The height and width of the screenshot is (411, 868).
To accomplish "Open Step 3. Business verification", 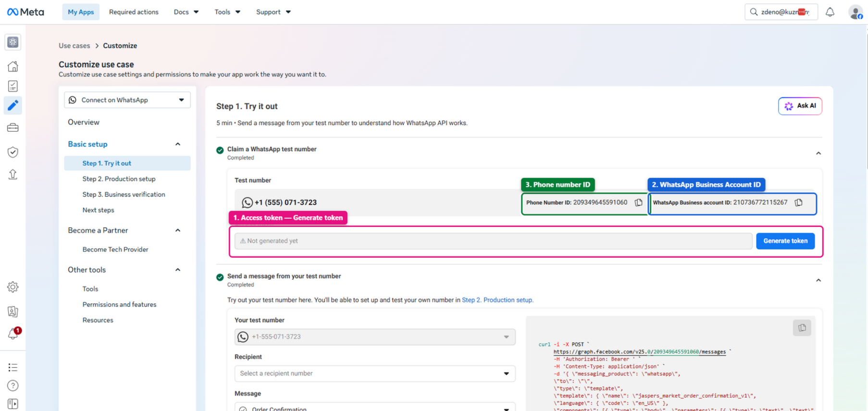I will tap(124, 194).
